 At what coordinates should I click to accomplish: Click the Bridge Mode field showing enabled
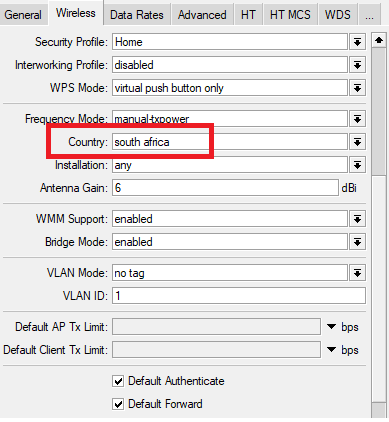pyautogui.click(x=230, y=242)
